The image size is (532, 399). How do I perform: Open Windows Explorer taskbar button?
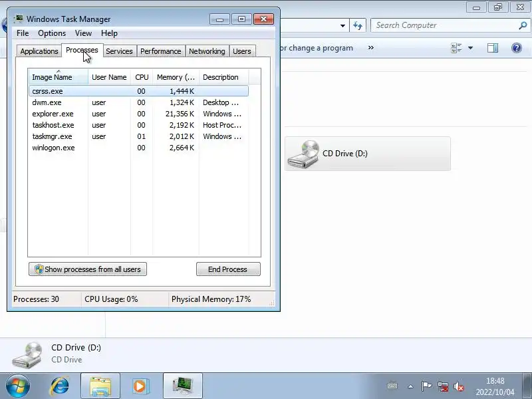pos(100,386)
